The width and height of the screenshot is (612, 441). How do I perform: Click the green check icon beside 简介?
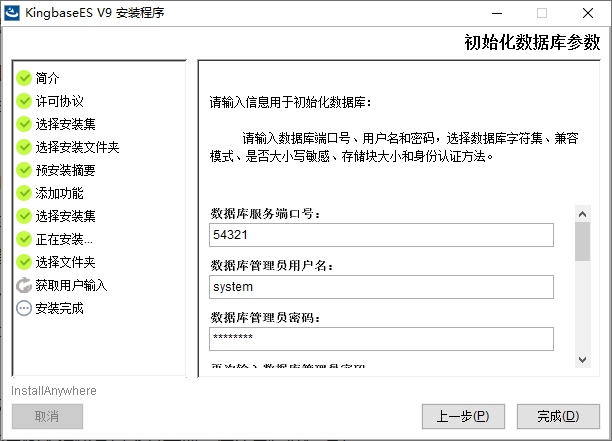pyautogui.click(x=24, y=78)
